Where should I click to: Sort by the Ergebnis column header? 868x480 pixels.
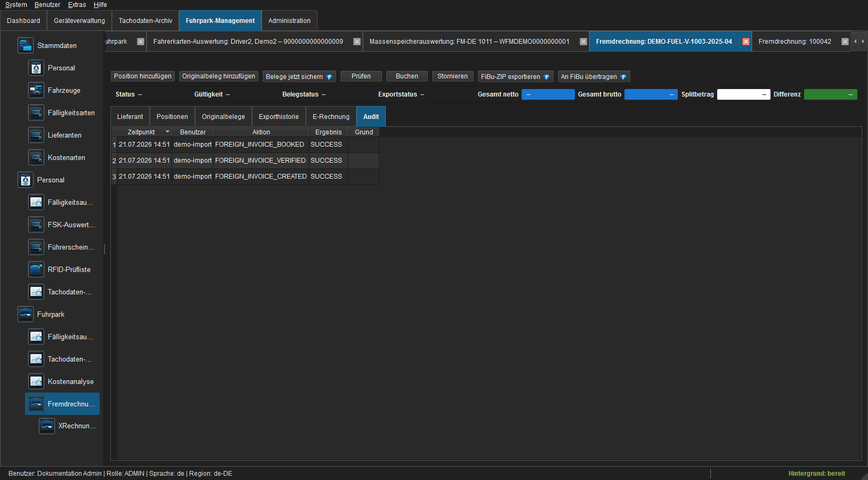328,132
